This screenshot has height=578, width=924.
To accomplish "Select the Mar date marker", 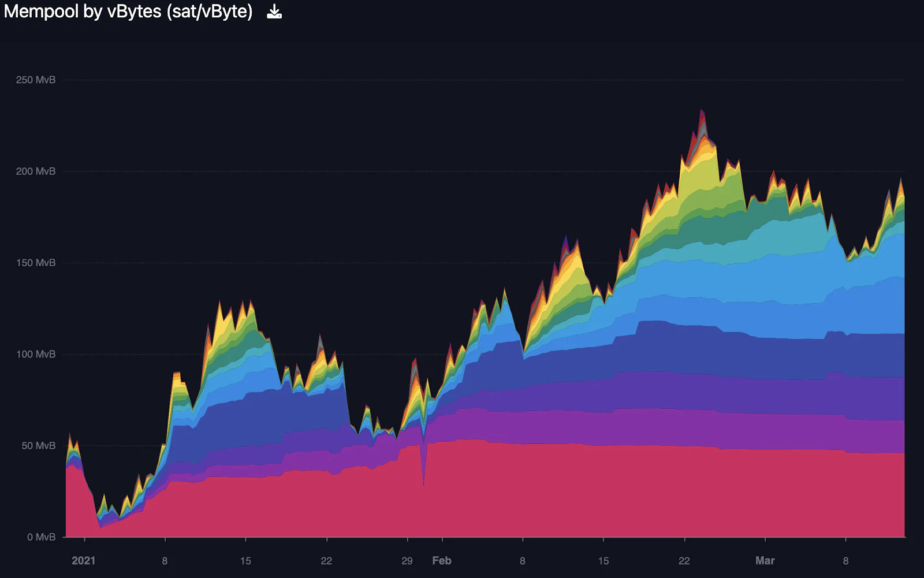I will pyautogui.click(x=765, y=561).
